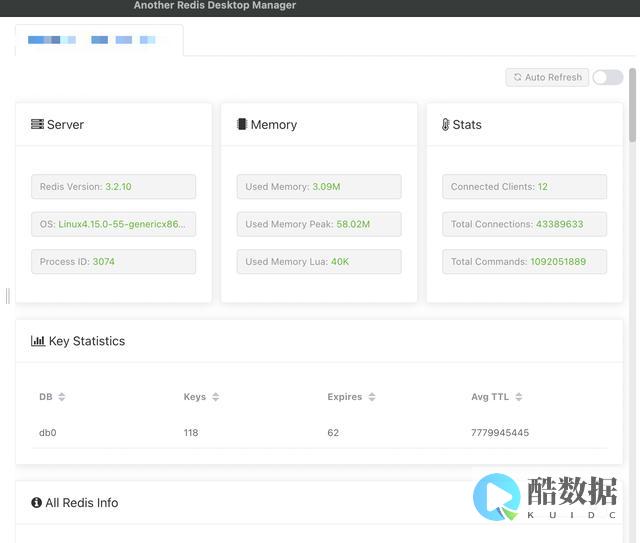The image size is (640, 543).
Task: Click the Server panel heading
Action: click(65, 125)
